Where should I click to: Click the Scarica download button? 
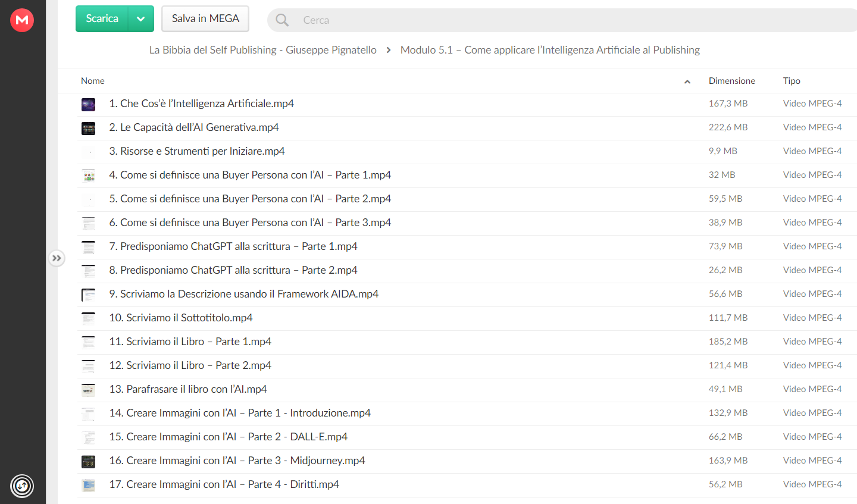tap(102, 19)
